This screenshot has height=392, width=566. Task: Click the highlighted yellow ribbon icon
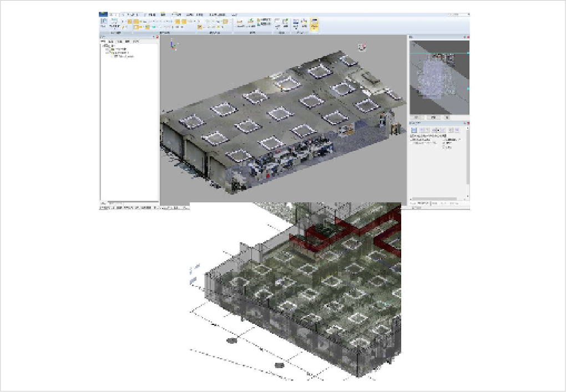click(314, 24)
